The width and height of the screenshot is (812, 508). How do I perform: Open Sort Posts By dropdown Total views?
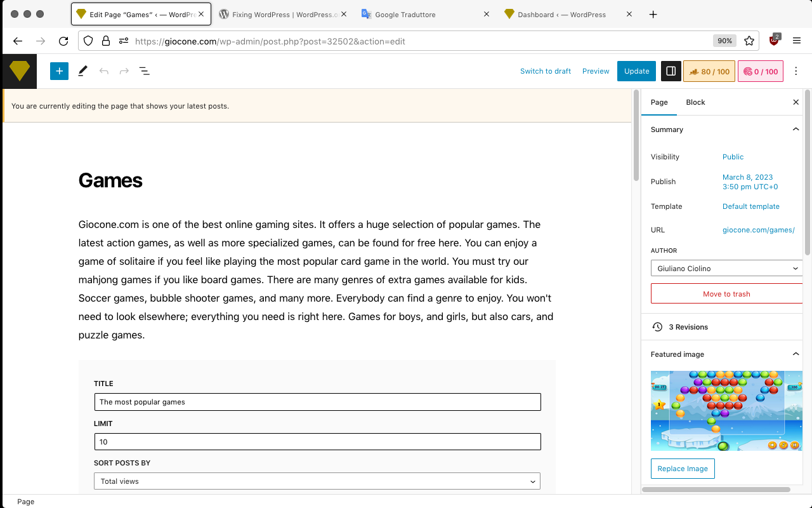pyautogui.click(x=317, y=481)
